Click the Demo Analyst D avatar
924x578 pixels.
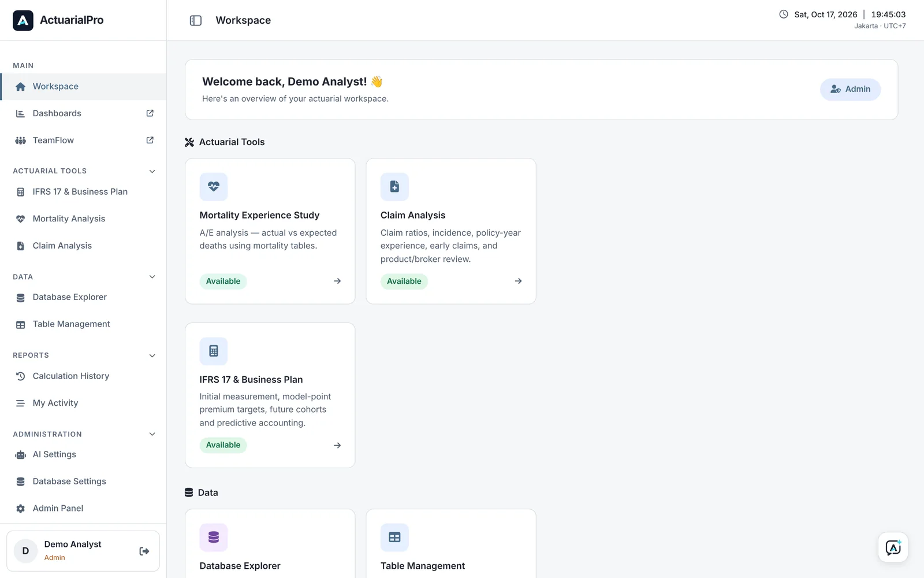click(x=25, y=551)
